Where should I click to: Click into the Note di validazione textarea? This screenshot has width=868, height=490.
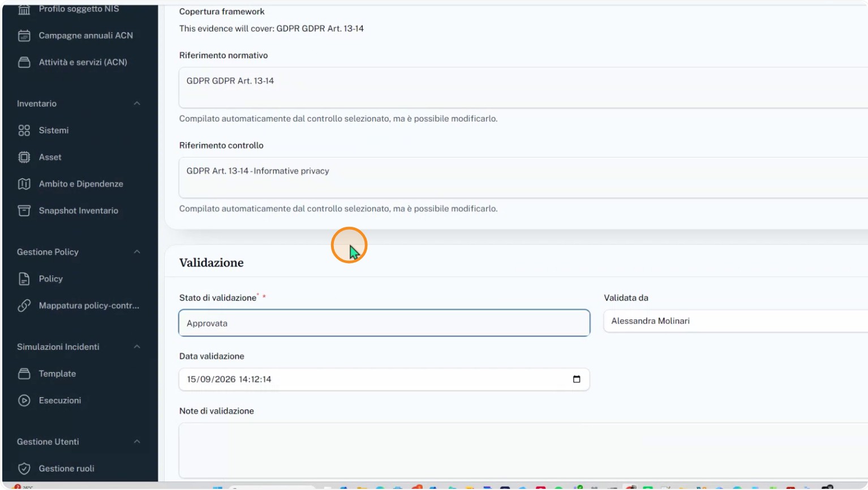523,450
